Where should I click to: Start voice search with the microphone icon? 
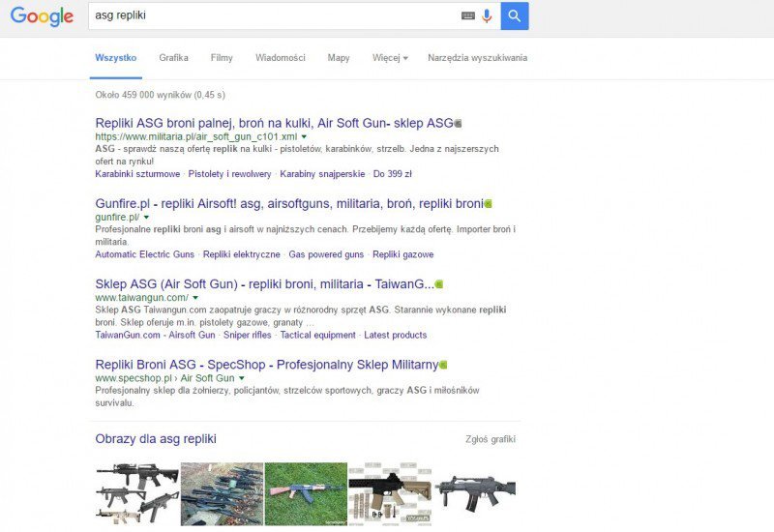click(x=487, y=15)
